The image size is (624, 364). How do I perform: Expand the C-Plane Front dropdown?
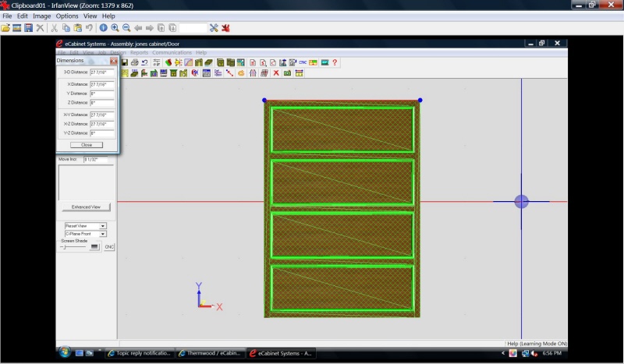click(102, 234)
